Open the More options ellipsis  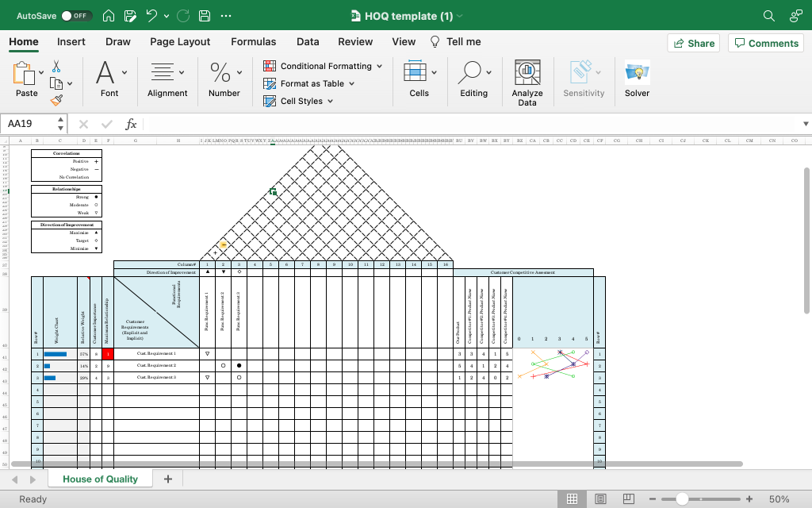coord(226,16)
